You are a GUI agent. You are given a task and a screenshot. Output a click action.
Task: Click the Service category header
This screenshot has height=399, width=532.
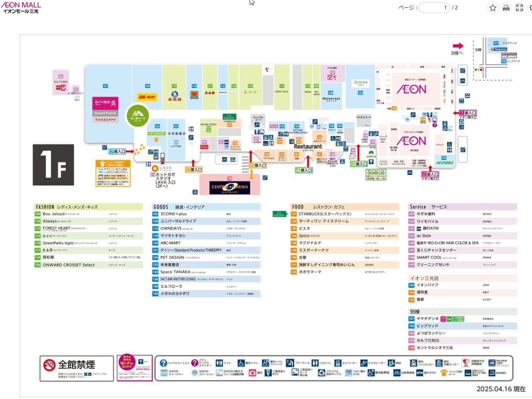[462, 207]
